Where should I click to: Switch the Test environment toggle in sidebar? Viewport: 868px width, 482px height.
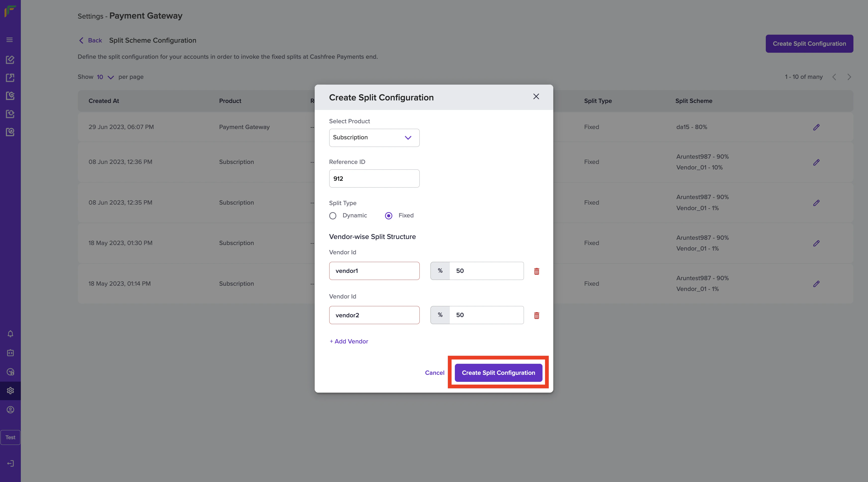[x=11, y=437]
